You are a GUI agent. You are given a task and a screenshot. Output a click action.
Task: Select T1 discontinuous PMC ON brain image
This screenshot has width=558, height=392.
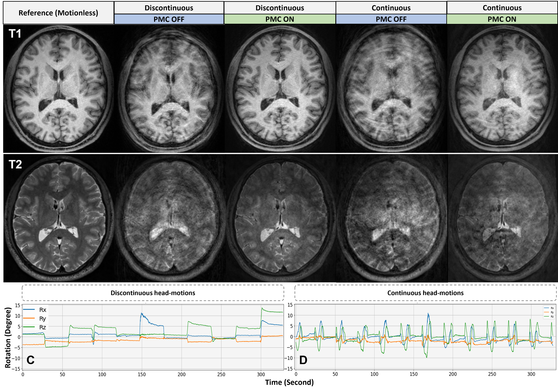(280, 89)
